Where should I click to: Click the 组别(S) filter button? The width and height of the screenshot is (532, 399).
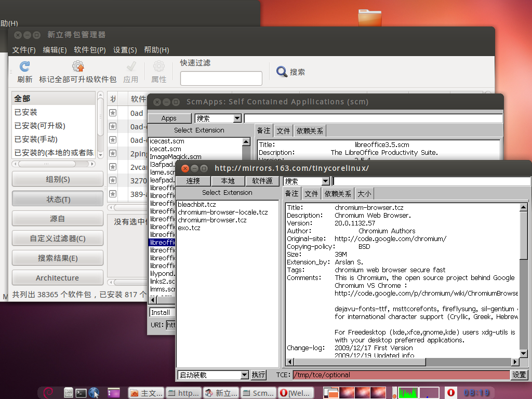(x=58, y=179)
